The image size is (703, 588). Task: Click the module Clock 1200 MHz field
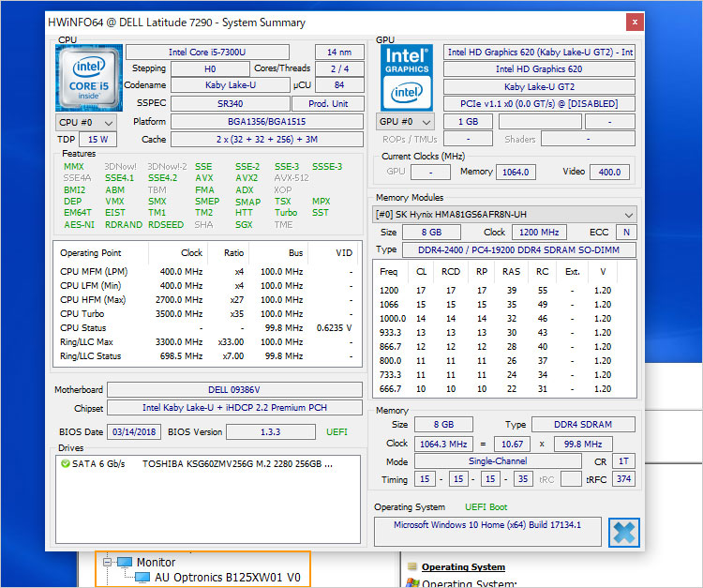pyautogui.click(x=539, y=233)
